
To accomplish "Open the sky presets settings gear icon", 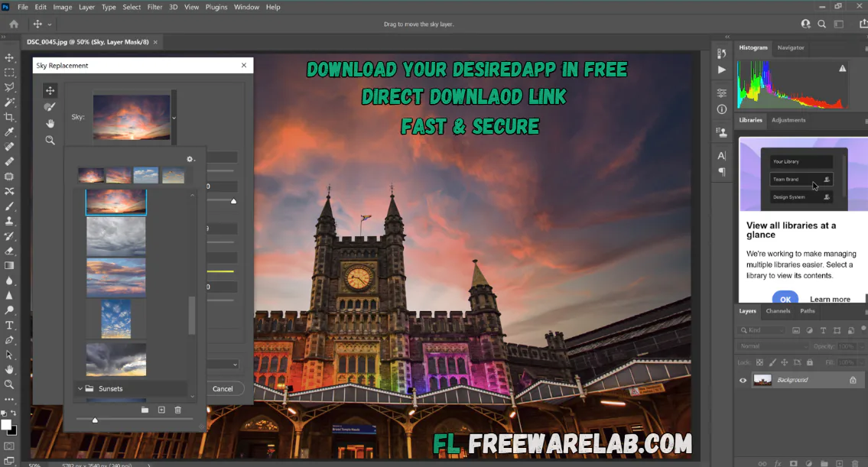I will [x=190, y=159].
